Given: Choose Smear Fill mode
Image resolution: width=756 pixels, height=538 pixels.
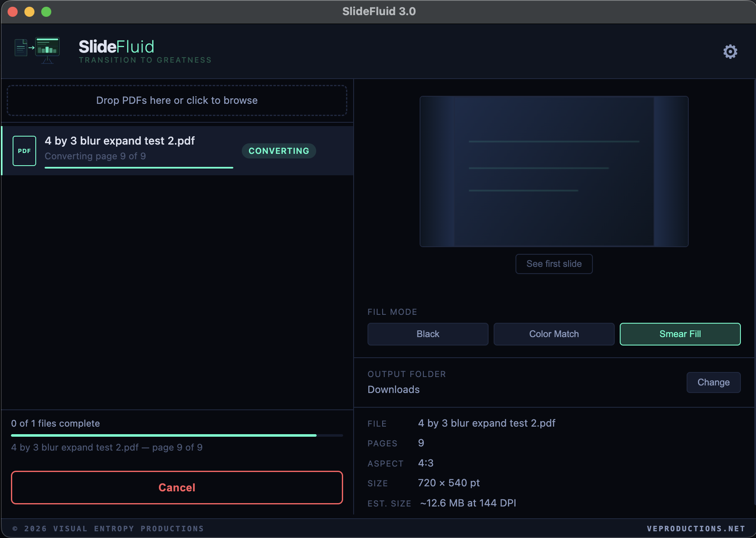Looking at the screenshot, I should (x=680, y=334).
